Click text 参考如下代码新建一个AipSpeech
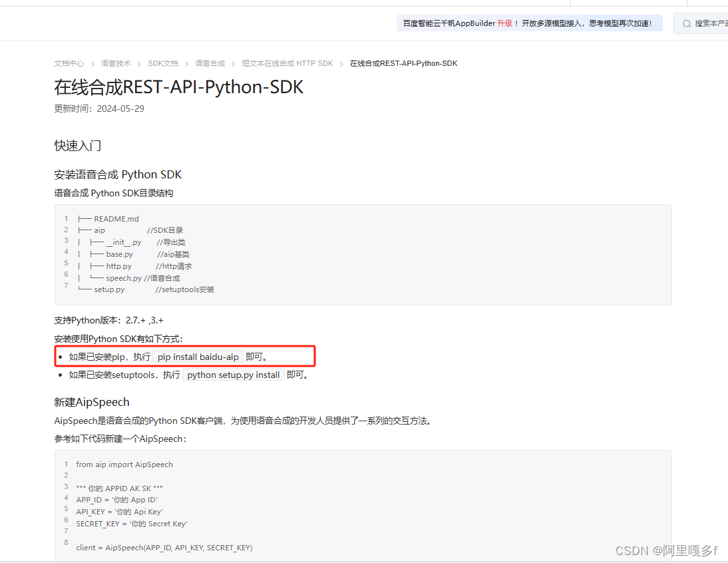 point(120,439)
